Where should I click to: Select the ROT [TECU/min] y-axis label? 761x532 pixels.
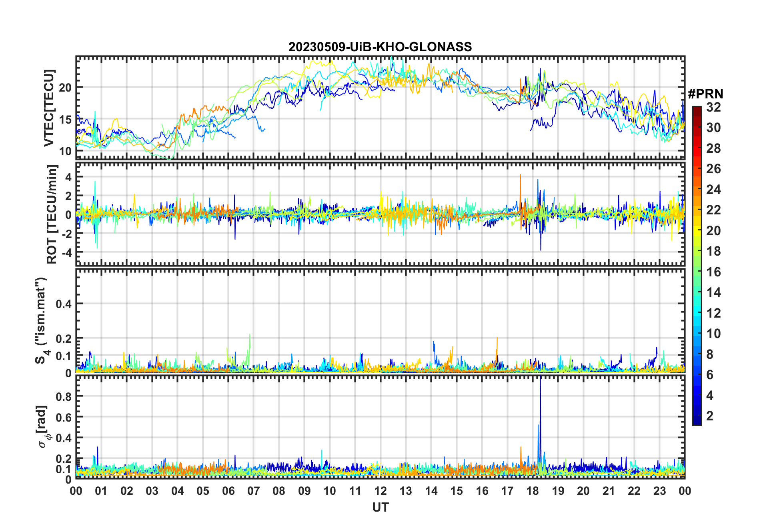point(52,214)
